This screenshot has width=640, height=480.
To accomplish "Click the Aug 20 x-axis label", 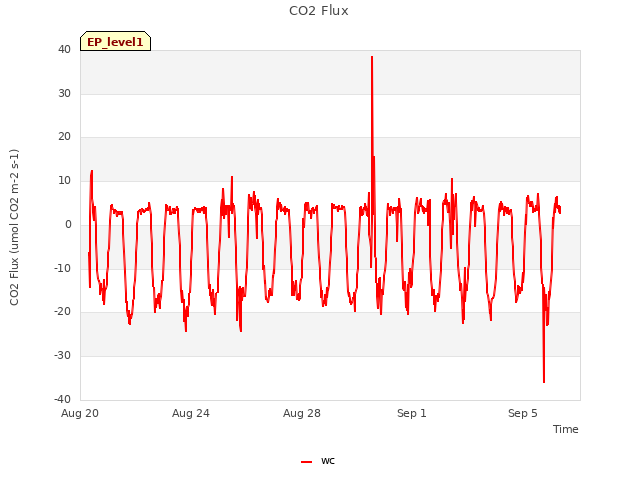I will [80, 413].
